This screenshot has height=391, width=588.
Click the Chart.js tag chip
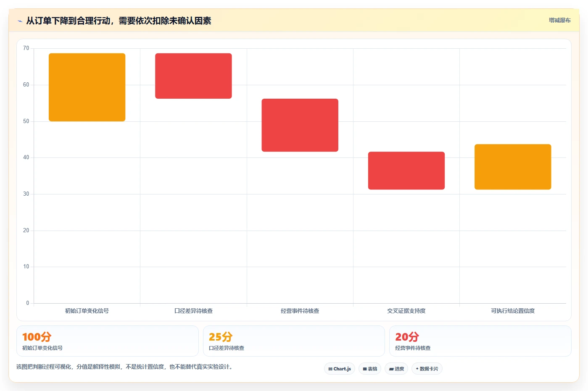tap(340, 369)
